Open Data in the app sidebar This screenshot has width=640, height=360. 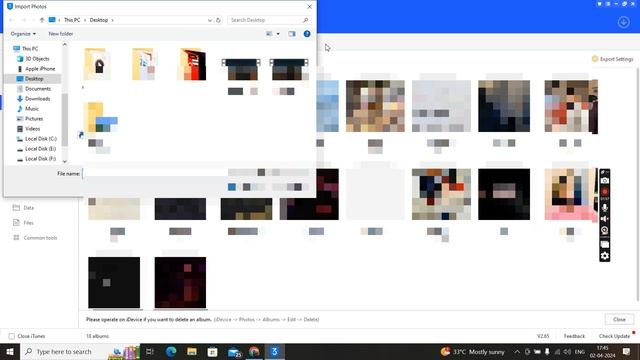pos(24,208)
